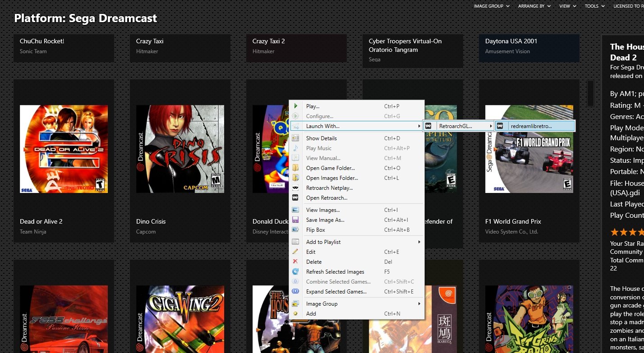Screen dimensions: 644x353
Task: Click the View Images picture icon
Action: [x=295, y=210]
